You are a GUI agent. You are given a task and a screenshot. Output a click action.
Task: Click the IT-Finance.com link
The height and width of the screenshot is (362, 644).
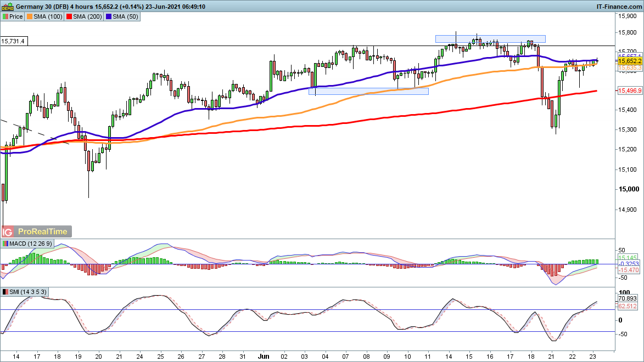coord(618,7)
